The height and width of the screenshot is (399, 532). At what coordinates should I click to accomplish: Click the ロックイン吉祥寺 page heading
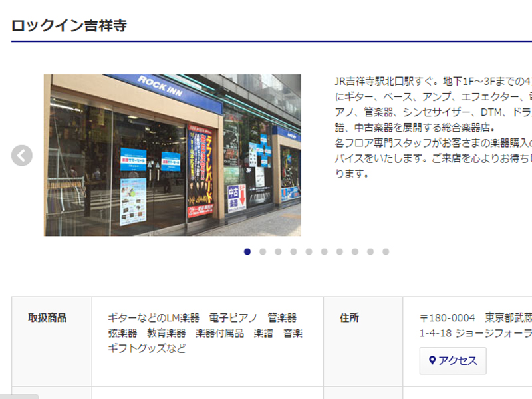(69, 25)
